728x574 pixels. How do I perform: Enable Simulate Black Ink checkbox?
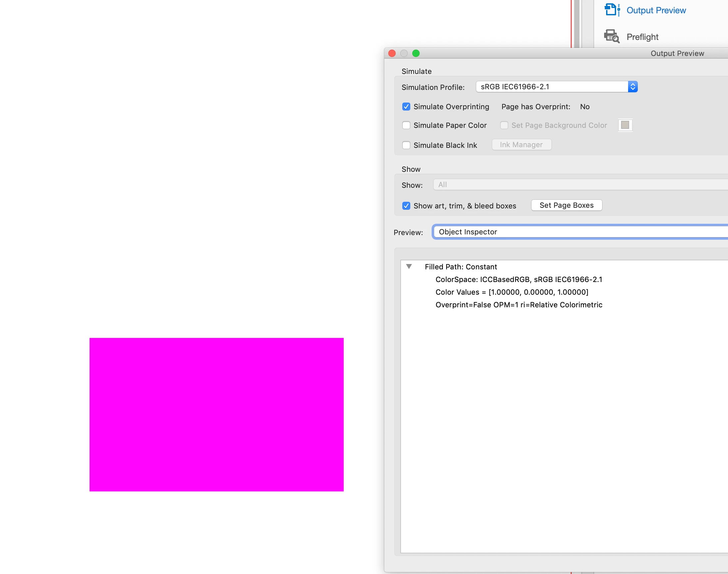pos(406,145)
